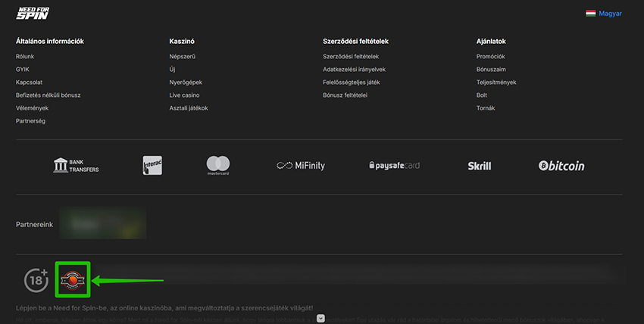Screen dimensions: 644x324
Task: Click the Interac payment logo
Action: 152,165
